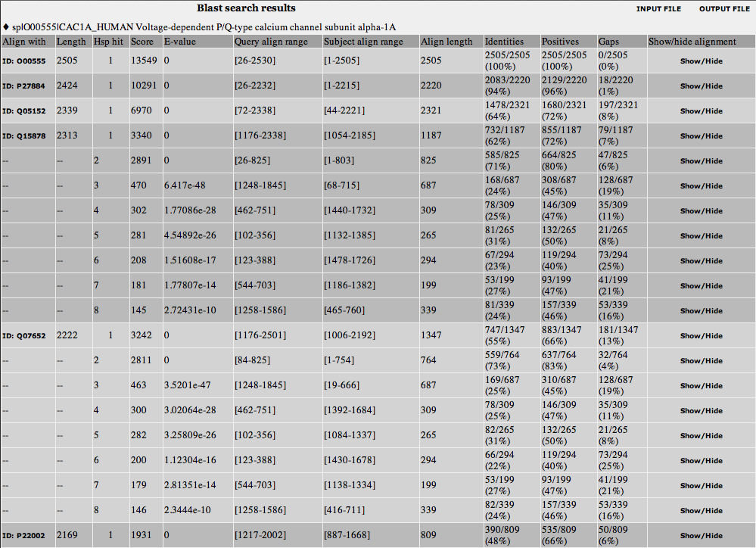Show alignment for the score 470 row
The height and width of the screenshot is (548, 756).
701,186
